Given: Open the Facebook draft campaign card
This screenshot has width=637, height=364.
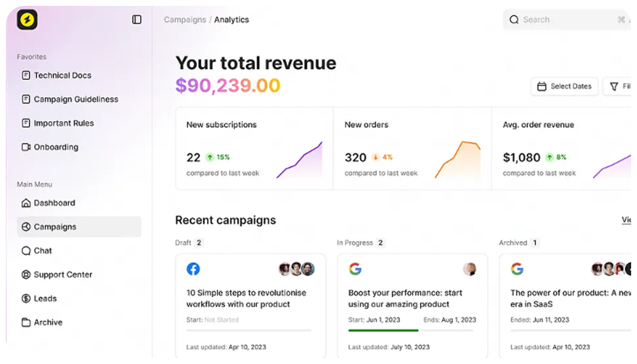Looking at the screenshot, I should pos(250,306).
